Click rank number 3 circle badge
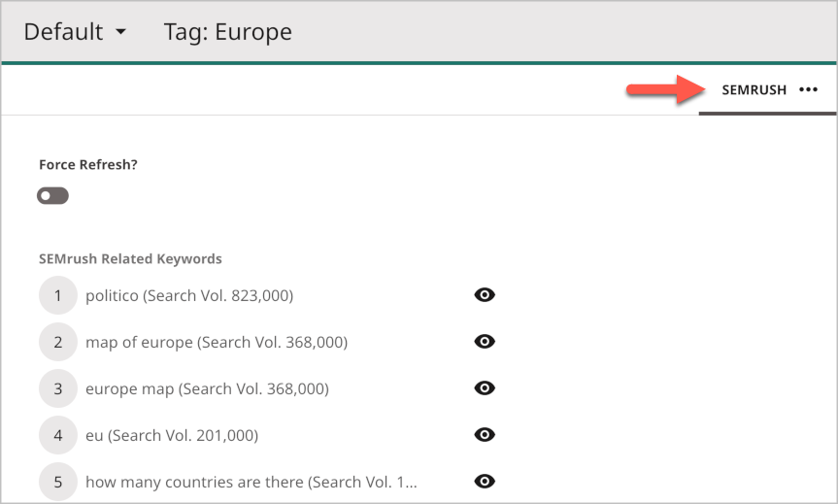838x504 pixels. pos(57,388)
